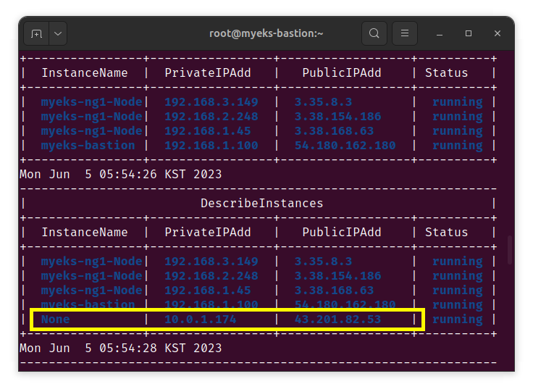Screen dimensions: 533x392
Task: Click 3.35.8.3 in the upper table
Action: pyautogui.click(x=323, y=102)
